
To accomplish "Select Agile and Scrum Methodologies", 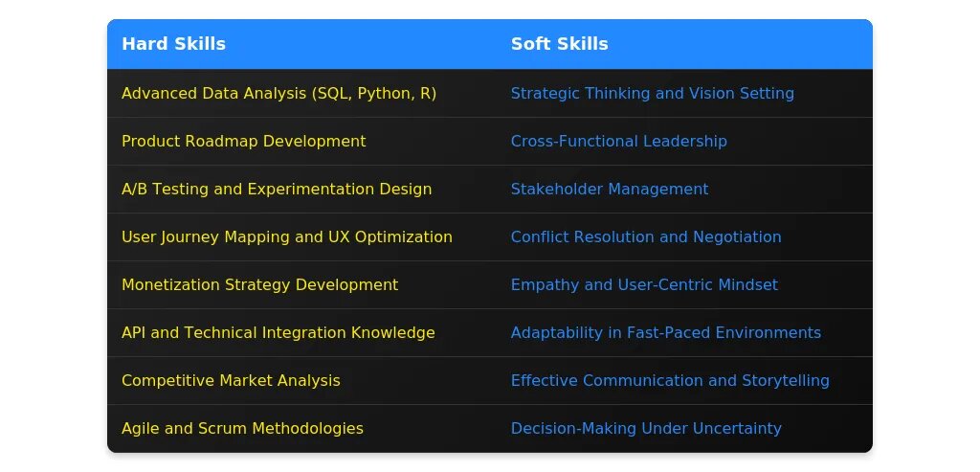I will tap(242, 428).
